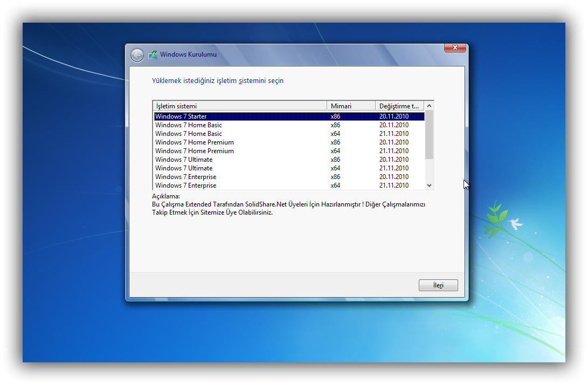Screen dimensions: 588x385
Task: Click the Windows Kurulumu setup icon
Action: 153,55
